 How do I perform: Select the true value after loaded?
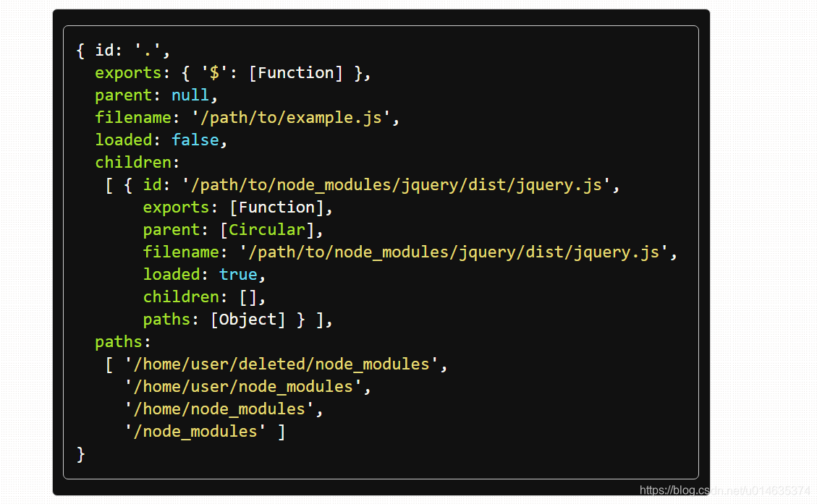[x=238, y=274]
